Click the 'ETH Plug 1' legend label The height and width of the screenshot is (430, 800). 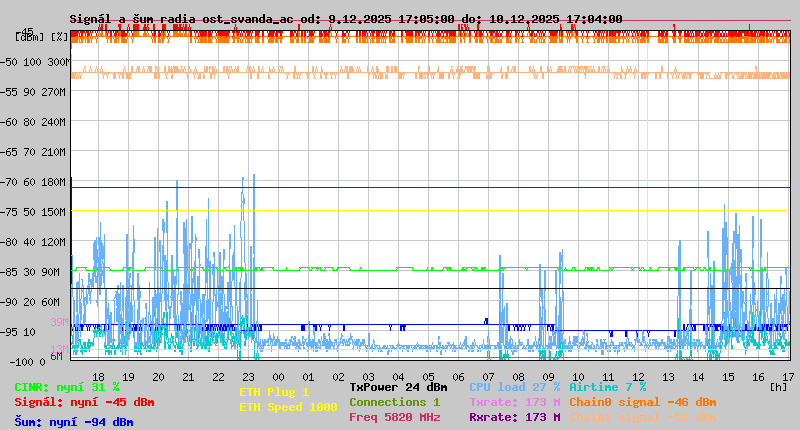(x=274, y=392)
